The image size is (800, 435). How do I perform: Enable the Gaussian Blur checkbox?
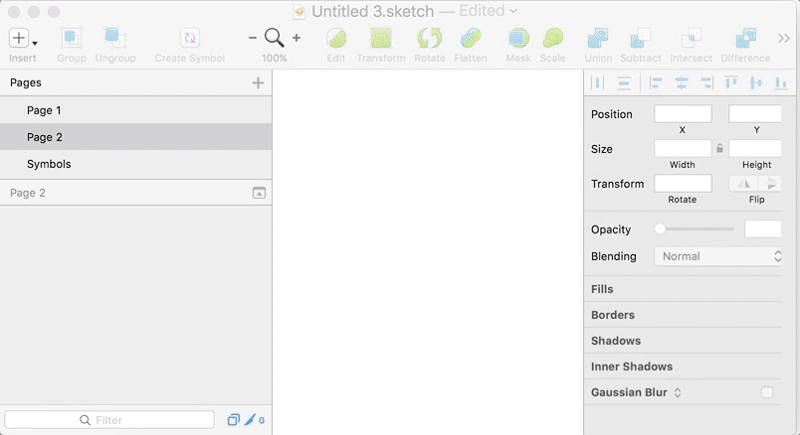tap(767, 393)
